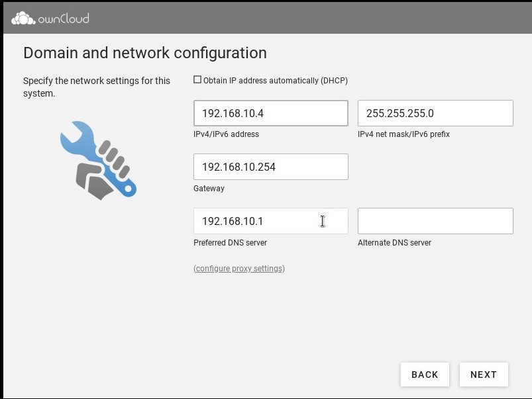Enable Obtain IP address automatically checkbox

(197, 80)
